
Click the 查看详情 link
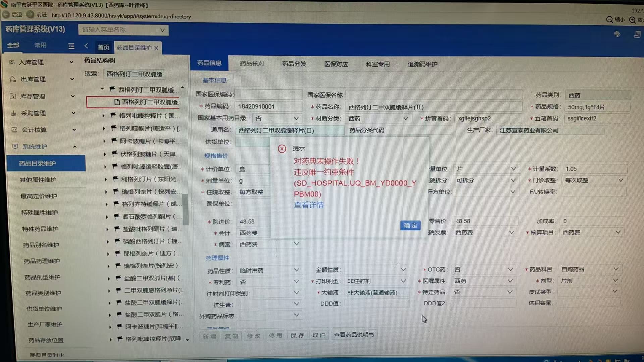(309, 205)
